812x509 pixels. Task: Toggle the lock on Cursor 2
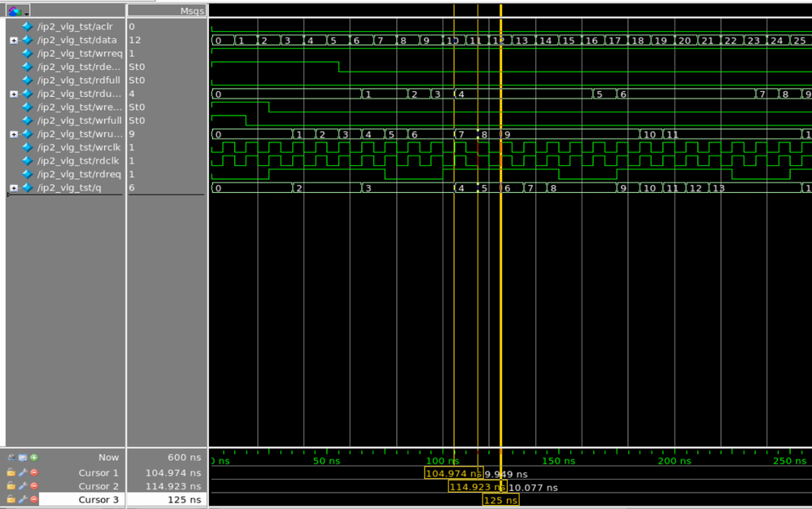[11, 486]
